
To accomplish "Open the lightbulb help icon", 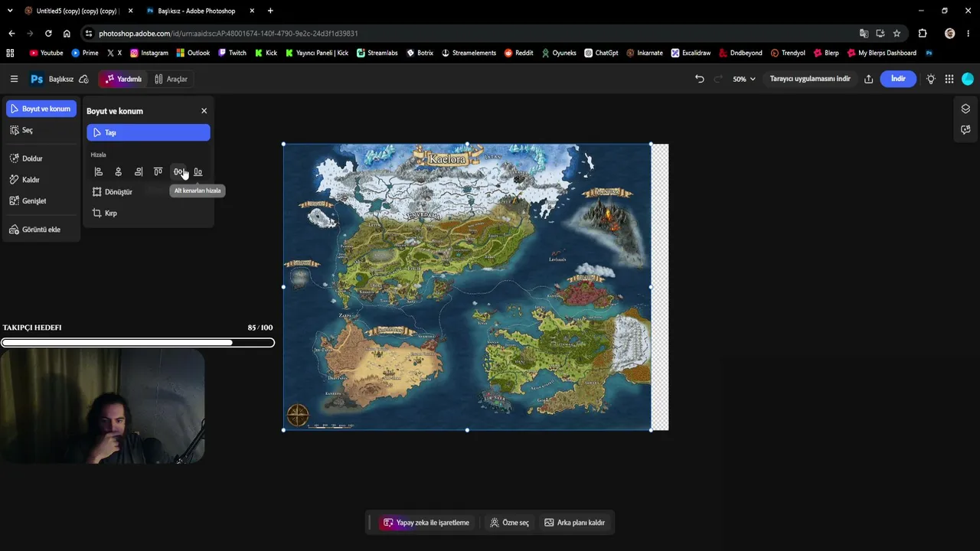I will tap(931, 79).
